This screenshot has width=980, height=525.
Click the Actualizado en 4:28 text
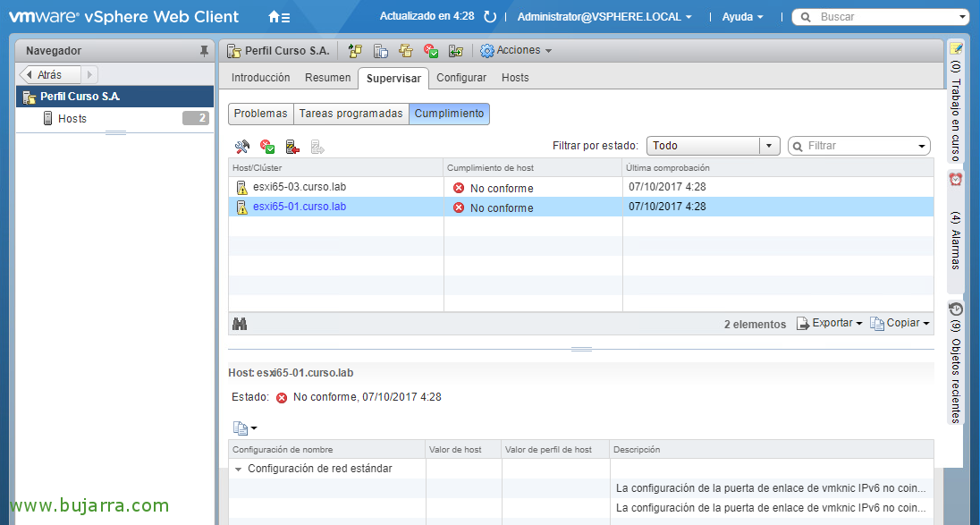click(x=427, y=16)
